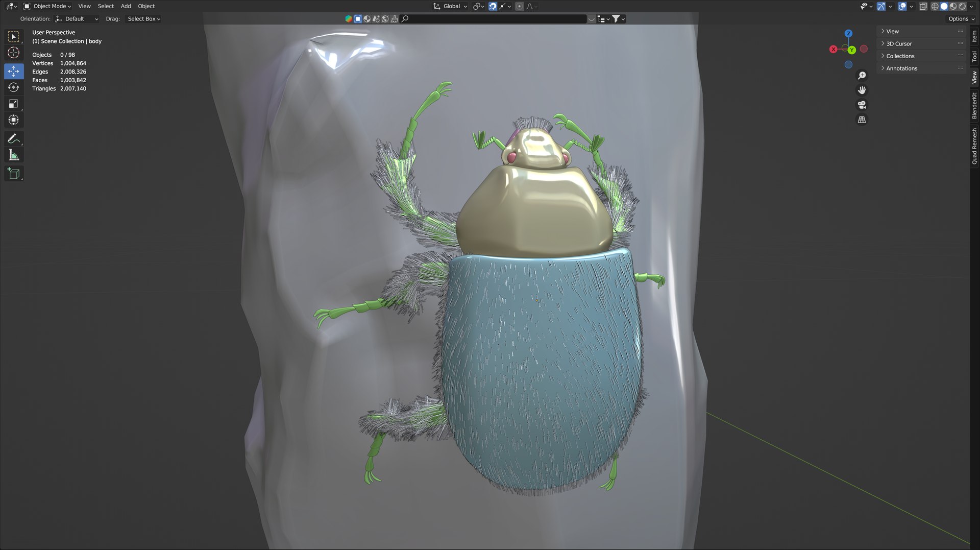Open the Global transform orientation dropdown
This screenshot has height=550, width=980.
click(450, 6)
